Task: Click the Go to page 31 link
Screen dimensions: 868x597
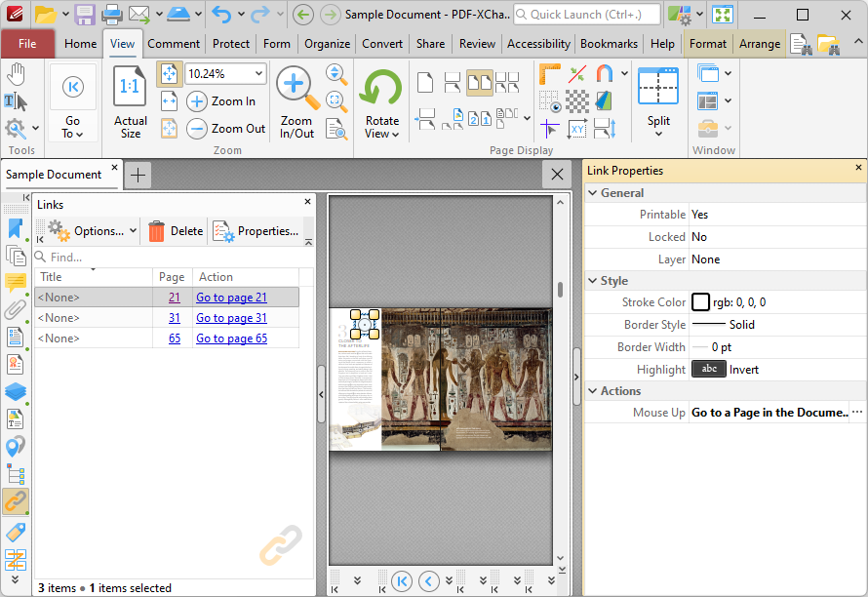Action: point(231,318)
